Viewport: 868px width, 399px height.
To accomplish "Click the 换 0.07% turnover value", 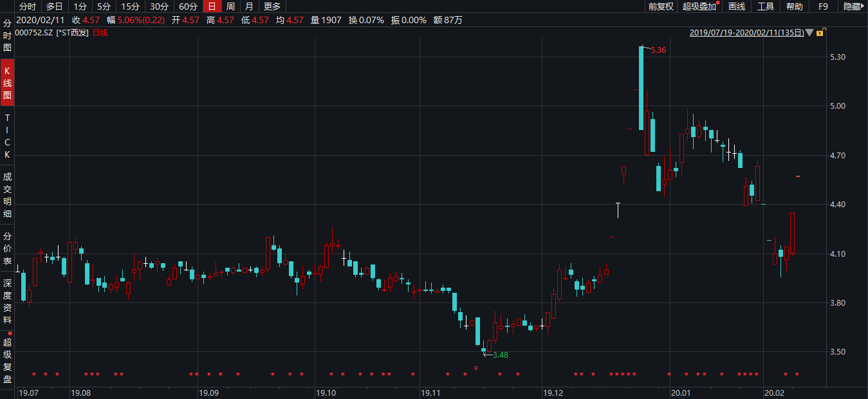I will (x=366, y=20).
